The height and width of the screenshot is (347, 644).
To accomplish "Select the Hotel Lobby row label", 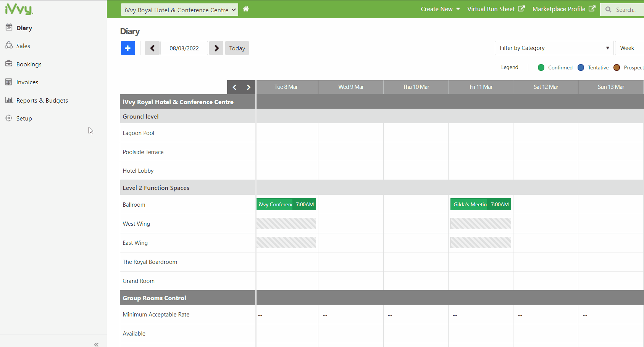I will point(138,171).
